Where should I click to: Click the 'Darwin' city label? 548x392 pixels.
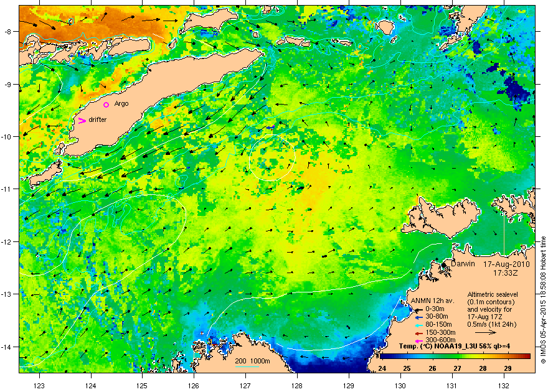click(463, 264)
